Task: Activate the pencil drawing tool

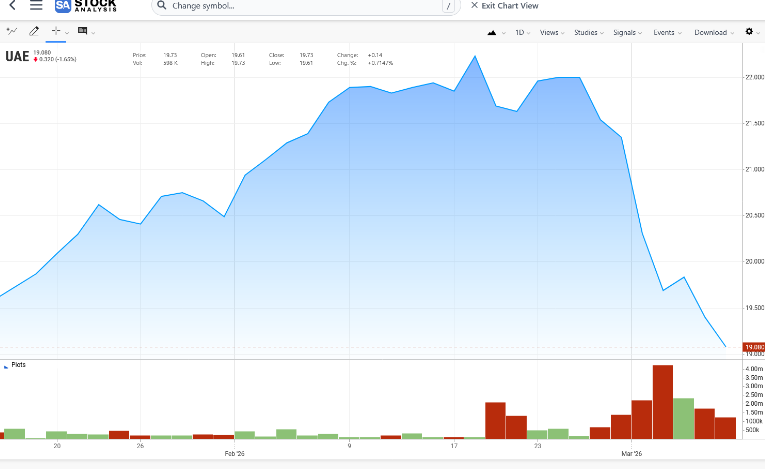Action: pos(34,32)
